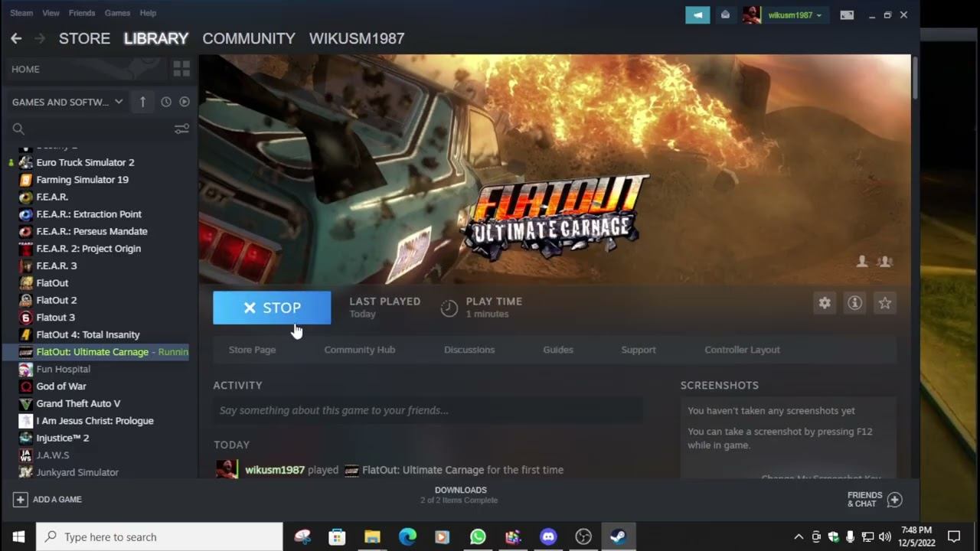Select God of War in library
Screen dimensions: 980x551
(x=61, y=386)
